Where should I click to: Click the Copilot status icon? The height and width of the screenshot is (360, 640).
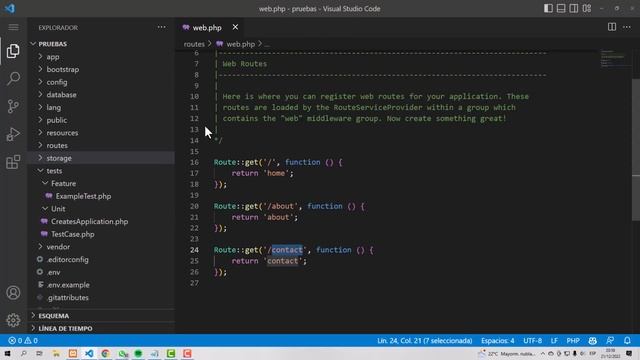click(592, 340)
